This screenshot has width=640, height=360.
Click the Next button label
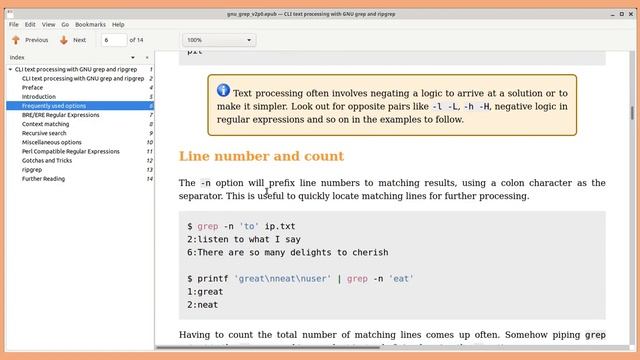click(x=79, y=40)
